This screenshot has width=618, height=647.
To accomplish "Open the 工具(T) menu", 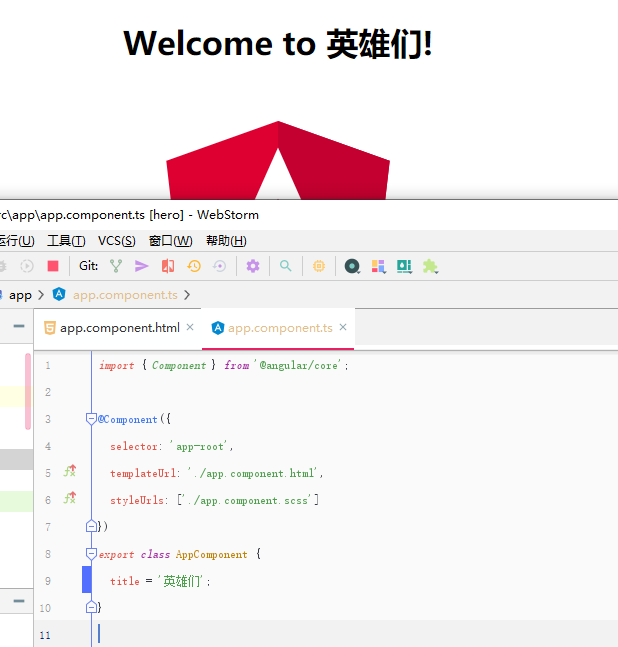I will pyautogui.click(x=66, y=241).
